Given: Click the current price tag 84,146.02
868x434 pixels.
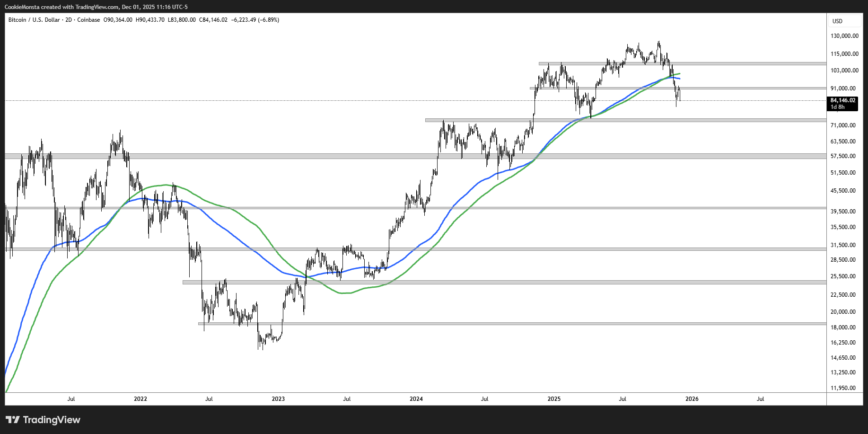Looking at the screenshot, I should (842, 100).
